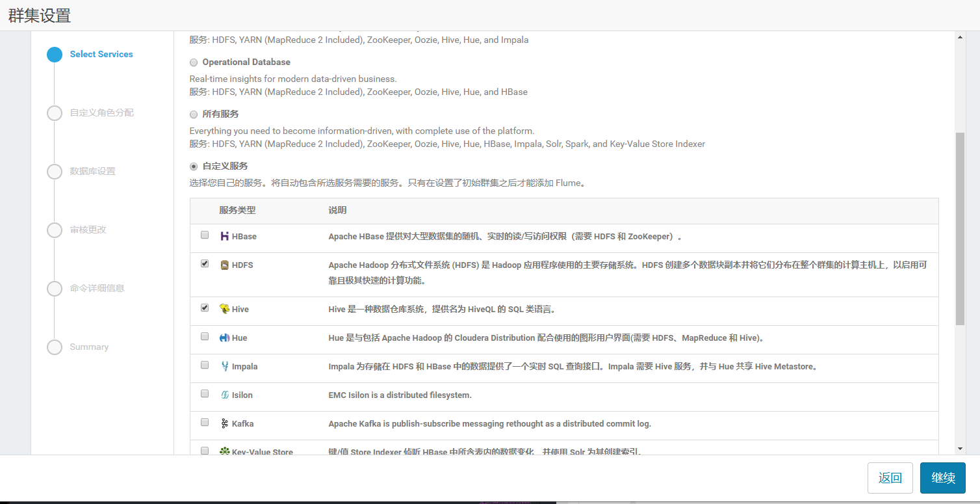The height and width of the screenshot is (504, 980).
Task: Open the 自定义角色分配 step
Action: click(x=101, y=113)
